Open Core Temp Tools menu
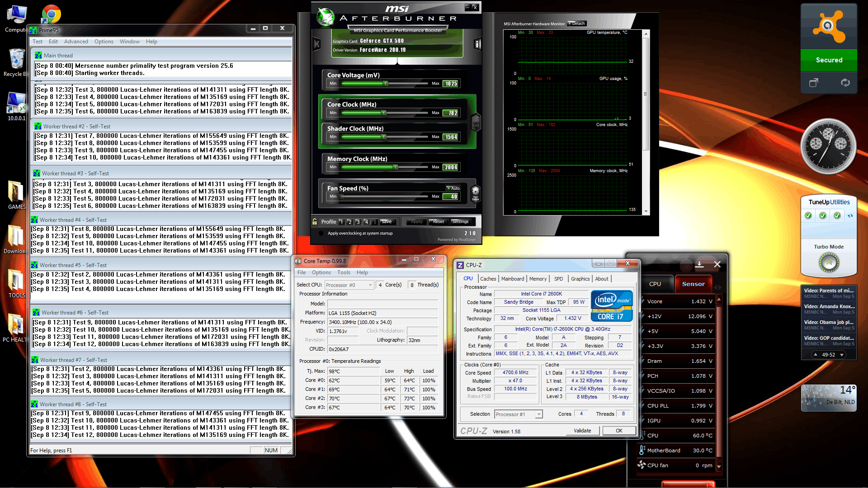 click(x=344, y=272)
